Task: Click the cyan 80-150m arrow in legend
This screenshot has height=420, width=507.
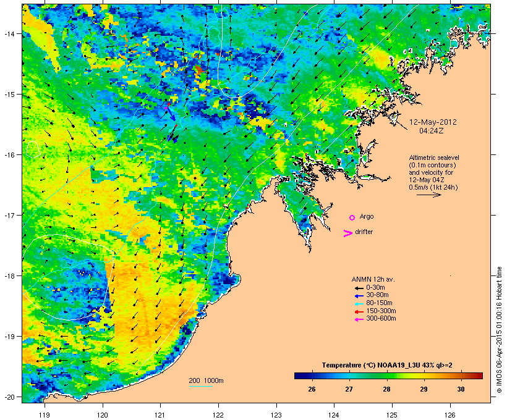Action: point(359,304)
